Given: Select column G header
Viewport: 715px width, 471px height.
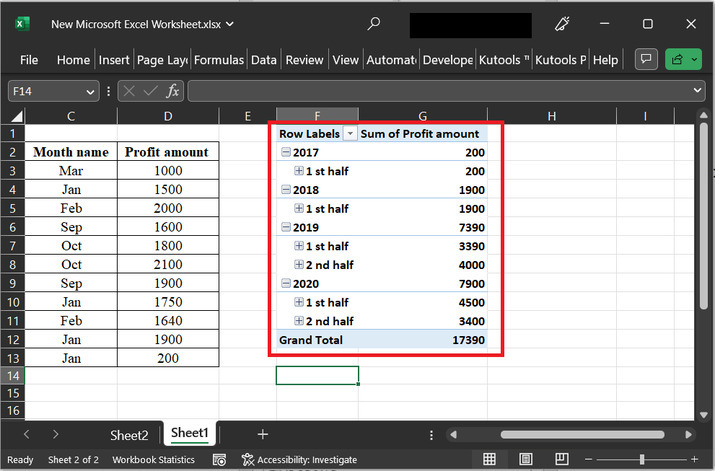Looking at the screenshot, I should pos(423,116).
